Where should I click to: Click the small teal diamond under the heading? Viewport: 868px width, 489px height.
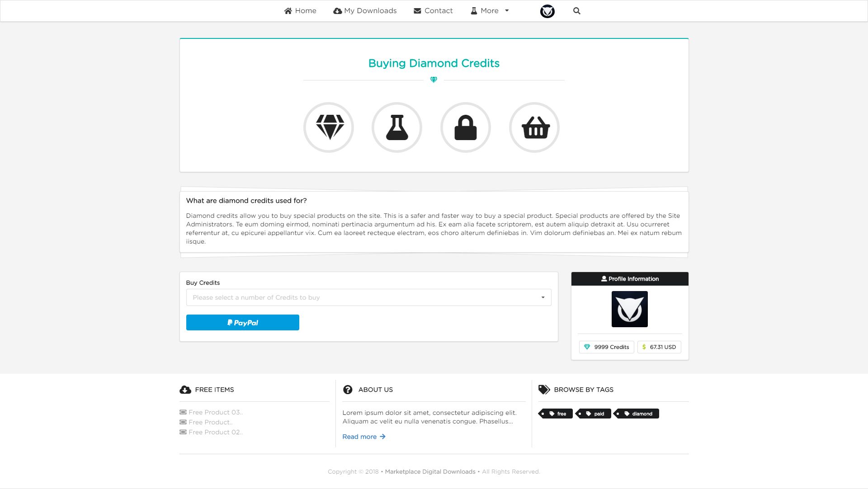434,80
